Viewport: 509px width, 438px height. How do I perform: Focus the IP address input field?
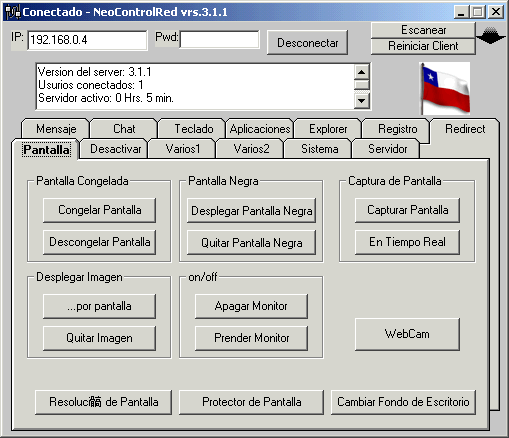pos(87,40)
